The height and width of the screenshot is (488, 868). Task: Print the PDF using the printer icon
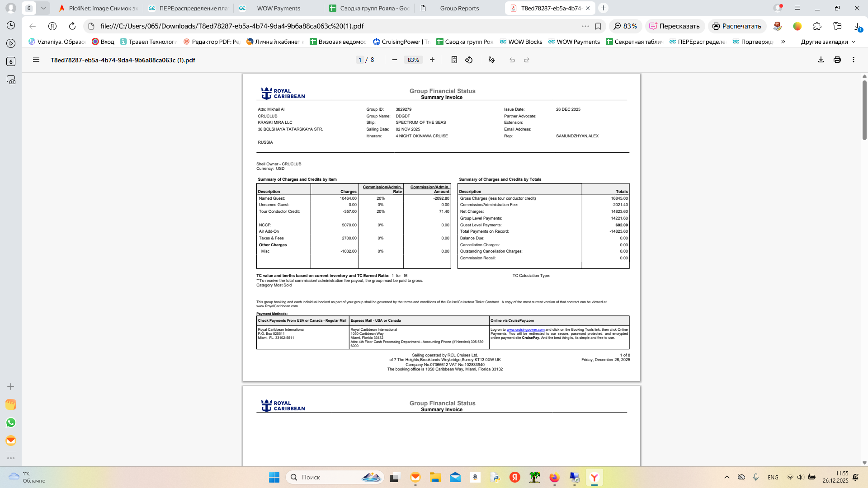(837, 60)
